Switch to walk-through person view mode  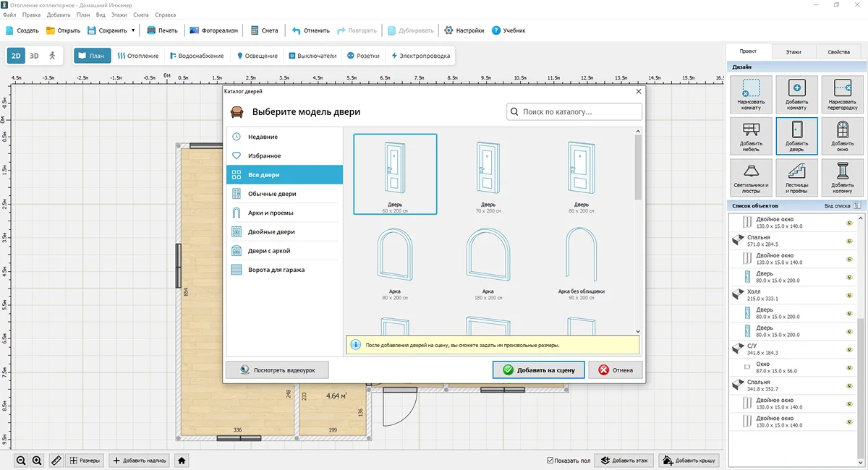[x=52, y=55]
